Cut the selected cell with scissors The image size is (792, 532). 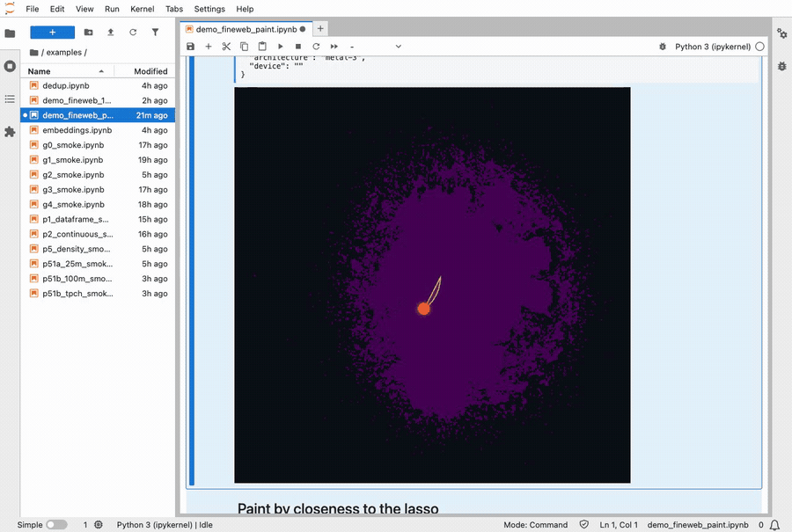(x=226, y=47)
